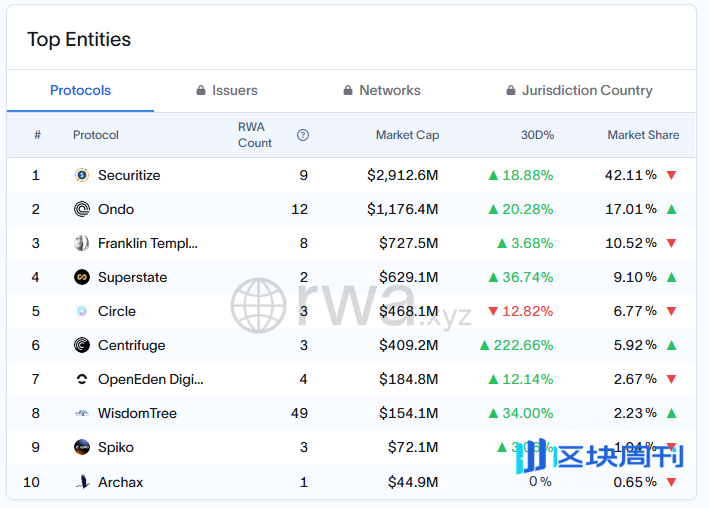
Task: Click the lock icon beside Jurisdiction Country
Action: (510, 90)
